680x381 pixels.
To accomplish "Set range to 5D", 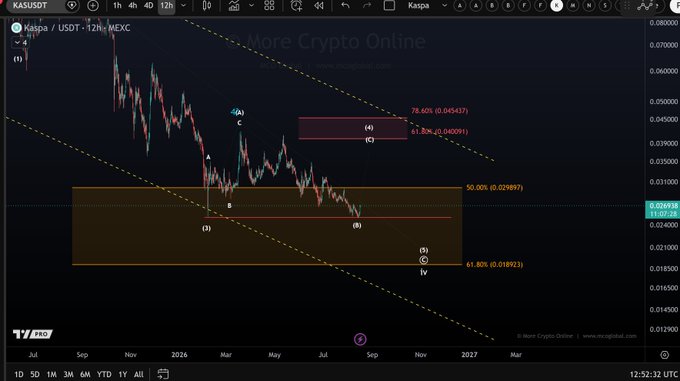I will pyautogui.click(x=35, y=374).
